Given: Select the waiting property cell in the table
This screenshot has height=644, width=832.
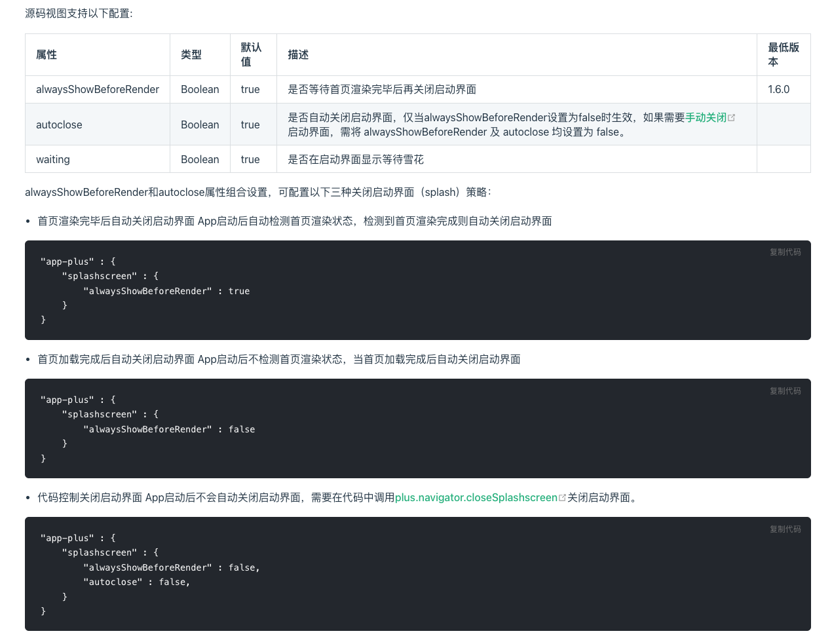Looking at the screenshot, I should point(53,160).
